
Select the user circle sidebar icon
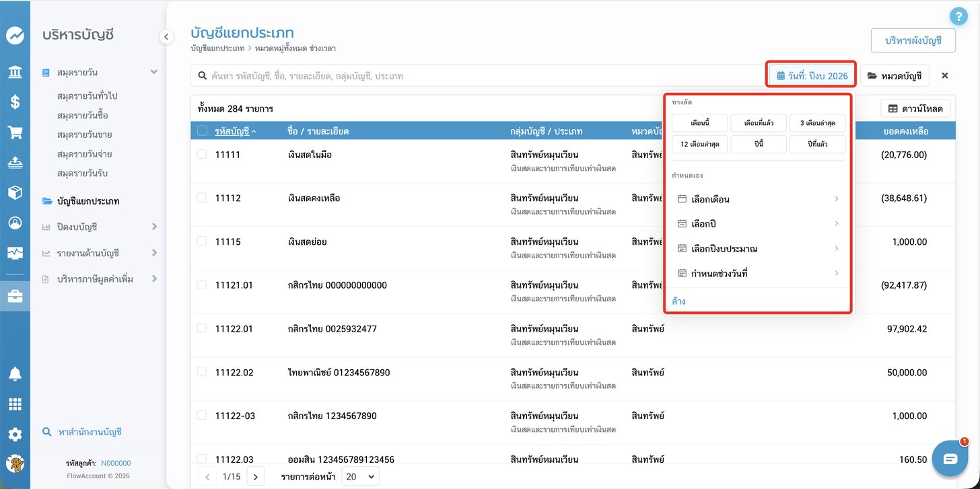(15, 223)
